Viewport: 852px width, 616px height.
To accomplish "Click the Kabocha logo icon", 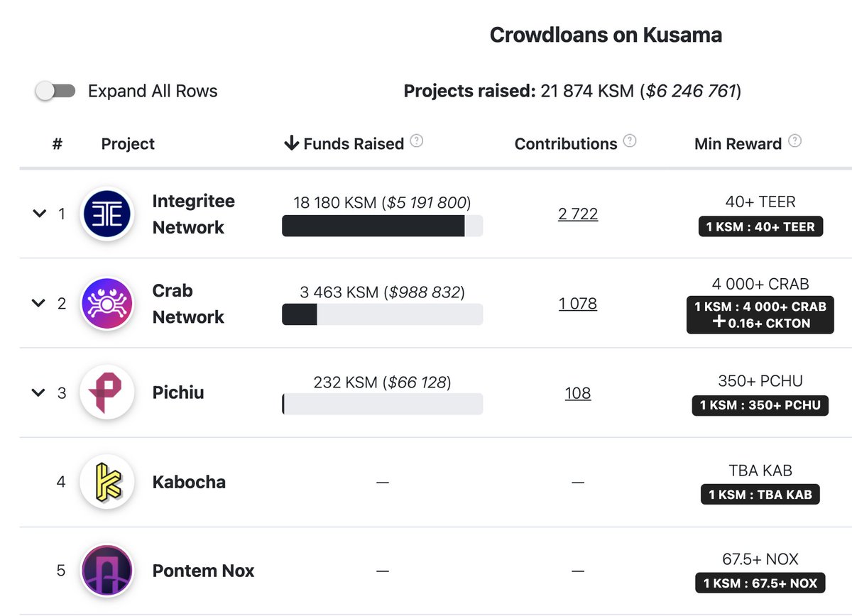I will 107,482.
